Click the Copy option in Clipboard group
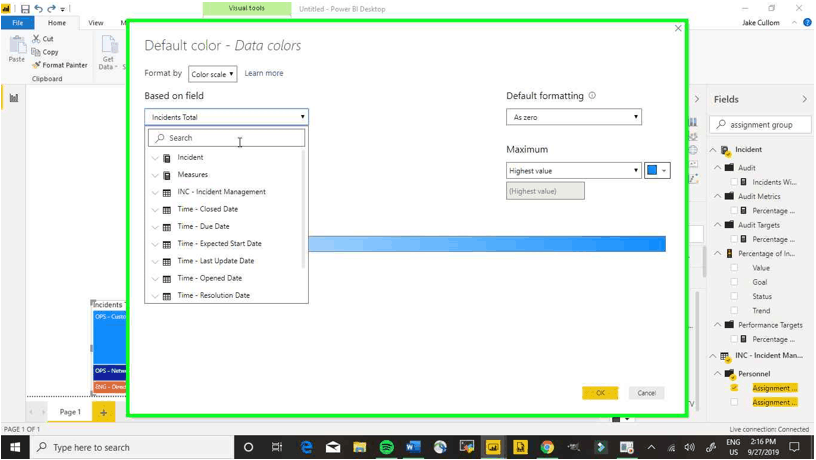Image resolution: width=816 pixels, height=460 pixels. point(45,52)
